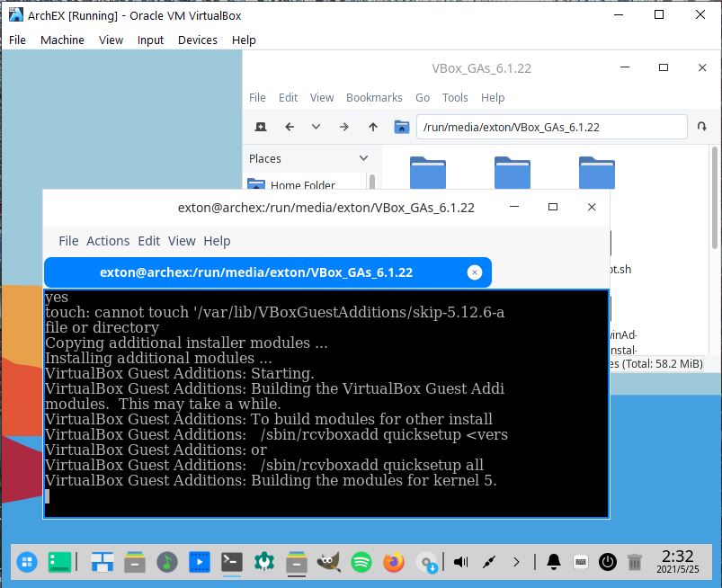Image resolution: width=722 pixels, height=588 pixels.
Task: Go to the home folder via the toolbar icon
Action: pyautogui.click(x=402, y=127)
